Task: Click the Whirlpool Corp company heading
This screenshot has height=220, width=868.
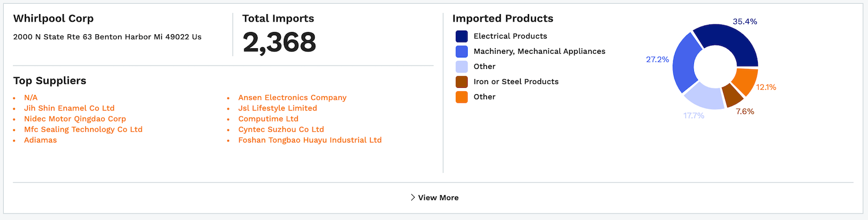Action: (53, 18)
